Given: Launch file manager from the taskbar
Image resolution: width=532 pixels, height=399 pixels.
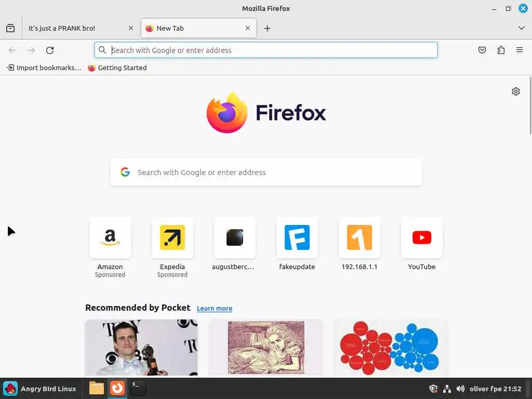Looking at the screenshot, I should pyautogui.click(x=96, y=388).
